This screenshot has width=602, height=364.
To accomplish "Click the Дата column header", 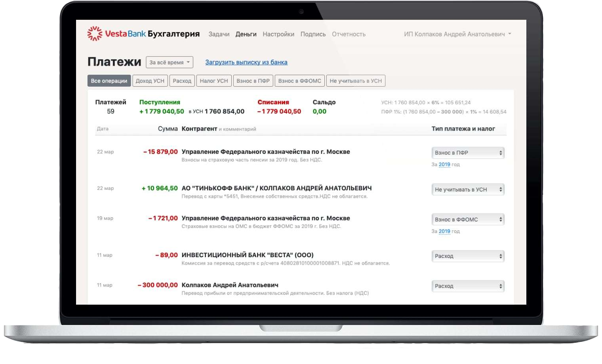I will tap(103, 129).
